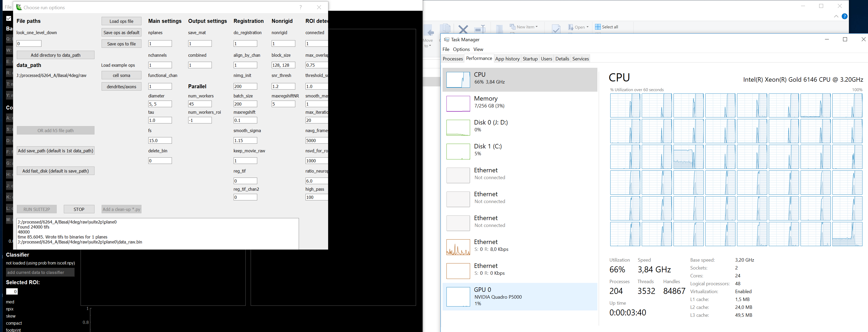Image resolution: width=868 pixels, height=332 pixels.
Task: Switch to the App history tab
Action: (x=507, y=59)
